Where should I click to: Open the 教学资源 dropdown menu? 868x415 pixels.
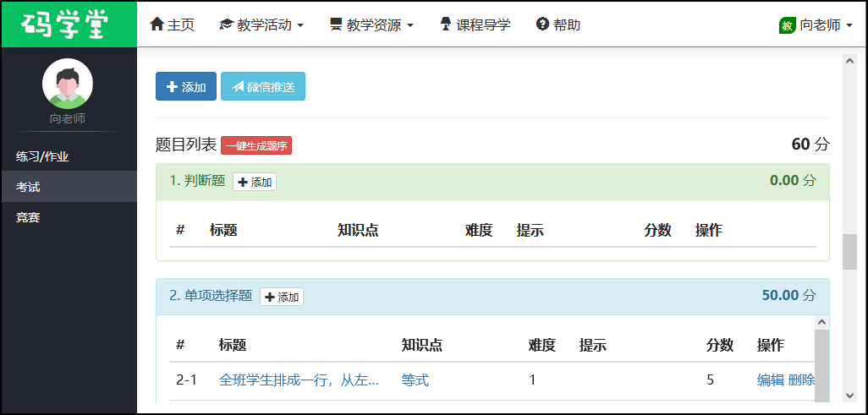click(371, 25)
